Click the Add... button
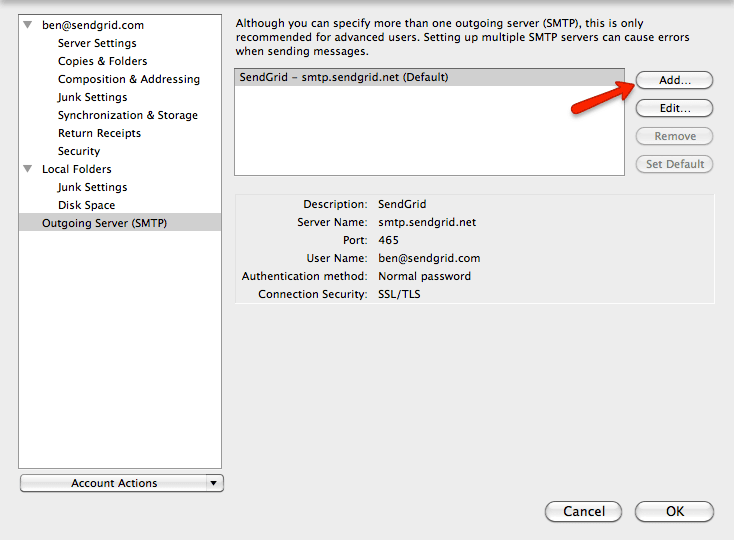This screenshot has height=540, width=734. [675, 80]
